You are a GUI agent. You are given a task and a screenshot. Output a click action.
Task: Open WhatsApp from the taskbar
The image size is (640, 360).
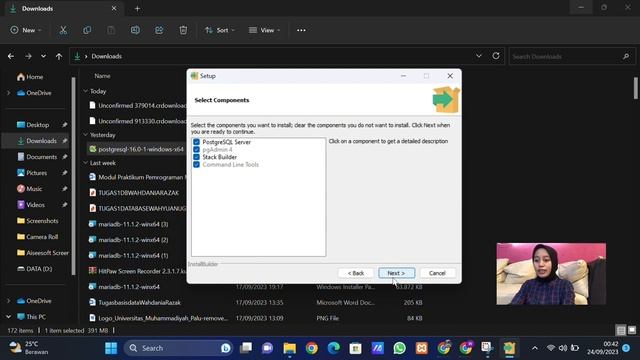click(x=400, y=348)
